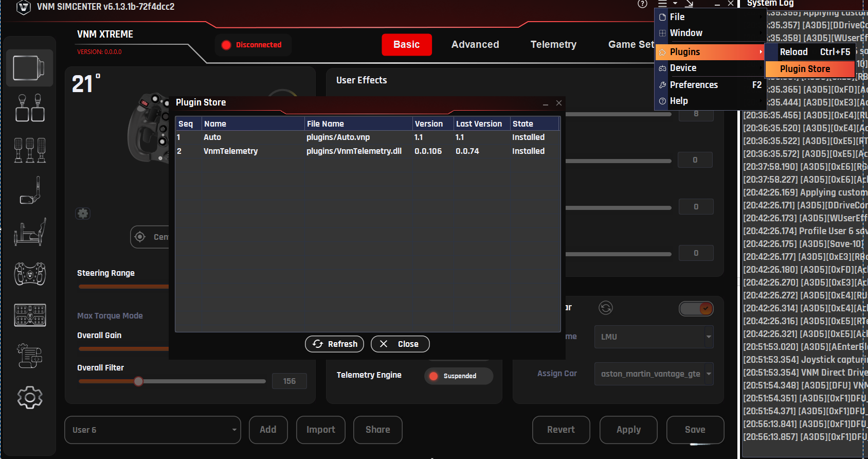Screen dimensions: 868x459
Task: Open the sim cockpit rig icon
Action: 30,232
